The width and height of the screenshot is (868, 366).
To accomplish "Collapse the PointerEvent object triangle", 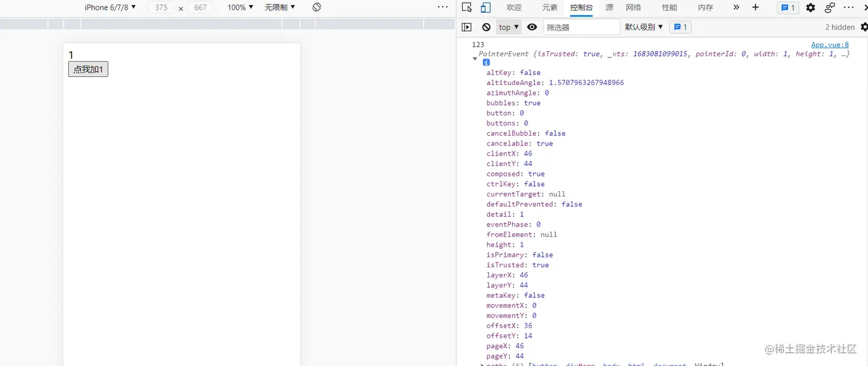I will coord(475,59).
